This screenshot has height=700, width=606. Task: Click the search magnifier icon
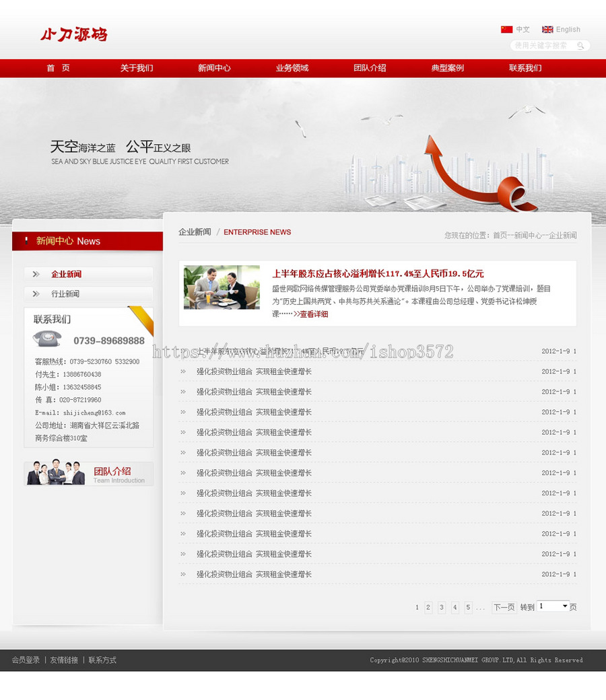580,45
